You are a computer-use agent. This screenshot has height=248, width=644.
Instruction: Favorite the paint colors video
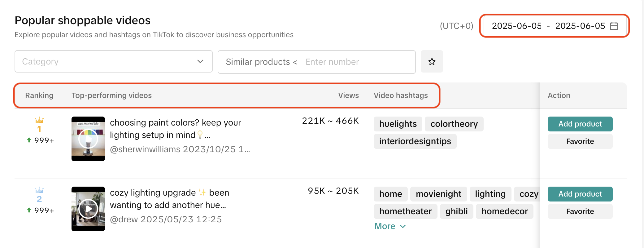(580, 141)
